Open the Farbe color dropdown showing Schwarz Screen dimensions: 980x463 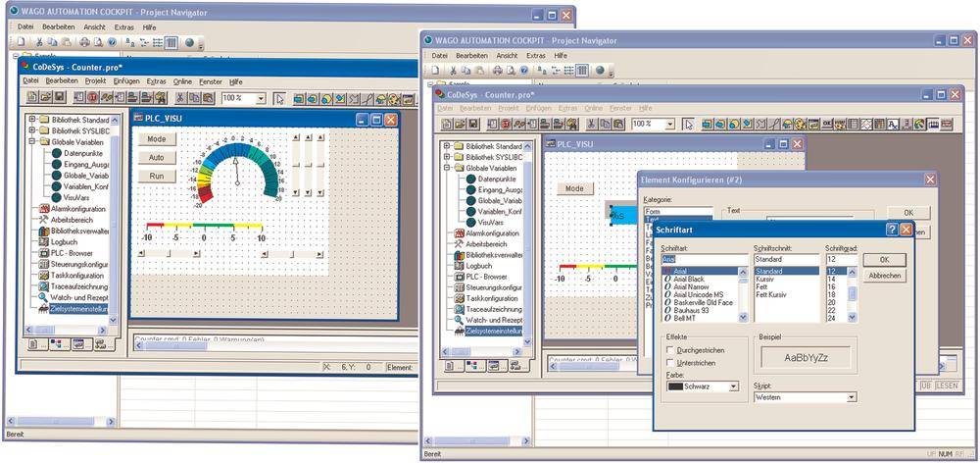(x=734, y=386)
